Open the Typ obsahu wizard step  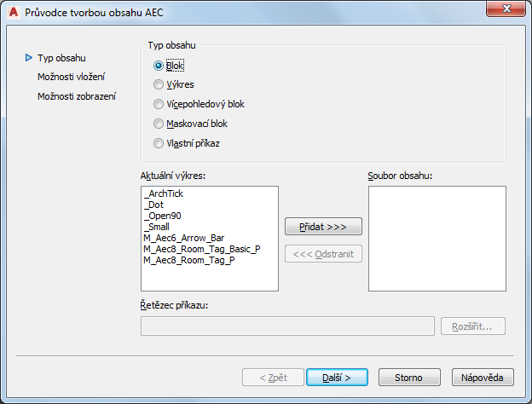61,58
